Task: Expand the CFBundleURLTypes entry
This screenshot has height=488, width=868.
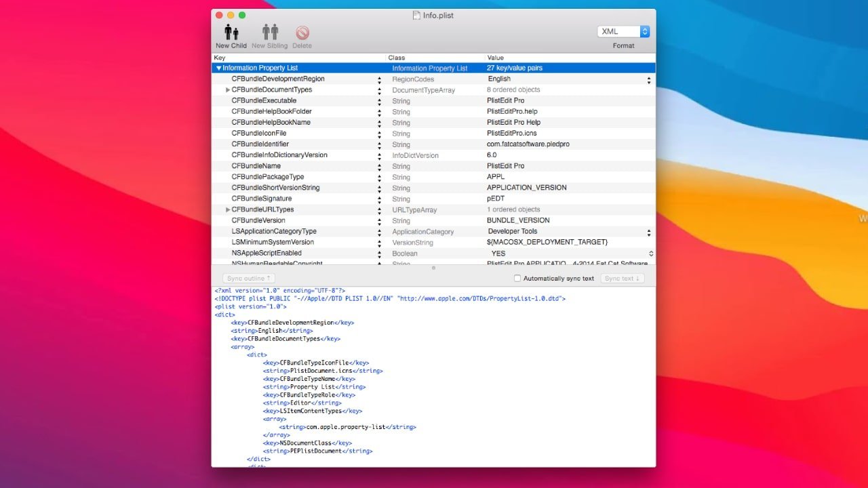Action: point(228,210)
